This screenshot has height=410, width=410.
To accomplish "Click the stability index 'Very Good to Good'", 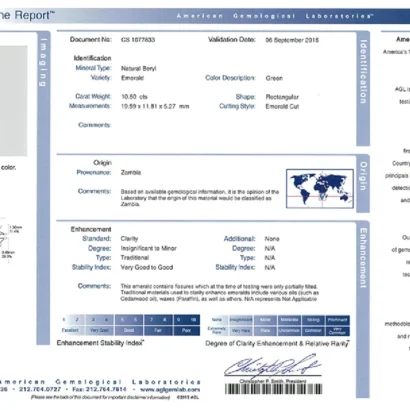I will [x=147, y=267].
